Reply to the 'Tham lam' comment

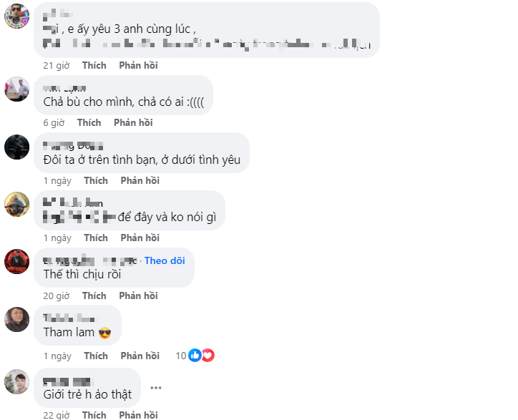(140, 356)
